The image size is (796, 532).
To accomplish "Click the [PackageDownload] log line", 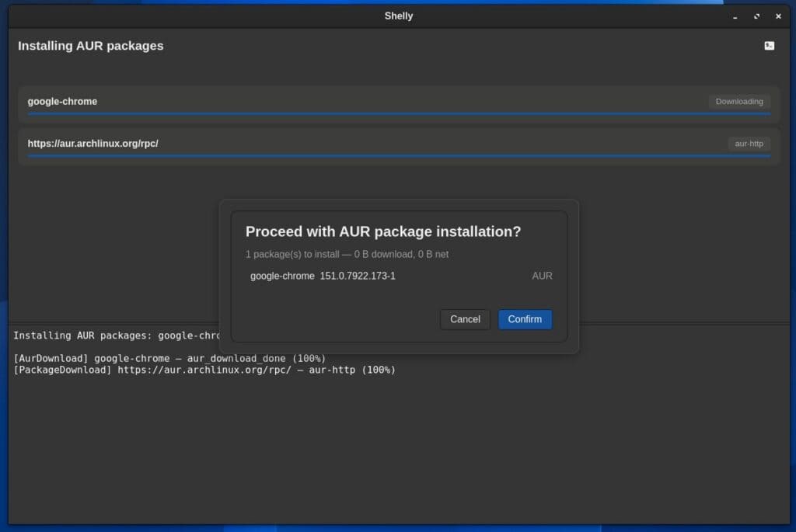I will 204,370.
